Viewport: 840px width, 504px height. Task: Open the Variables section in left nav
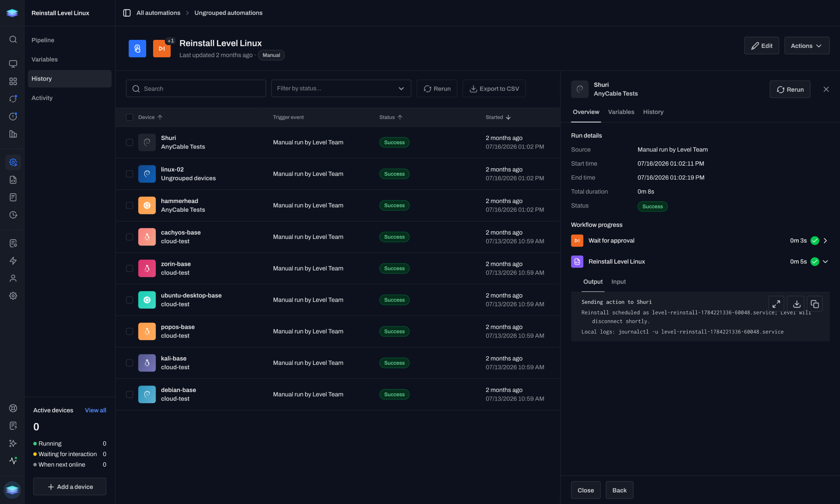pyautogui.click(x=69, y=59)
